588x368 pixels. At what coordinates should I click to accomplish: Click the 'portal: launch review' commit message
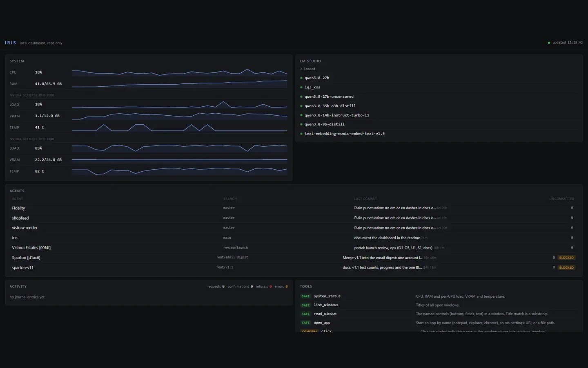click(x=393, y=248)
